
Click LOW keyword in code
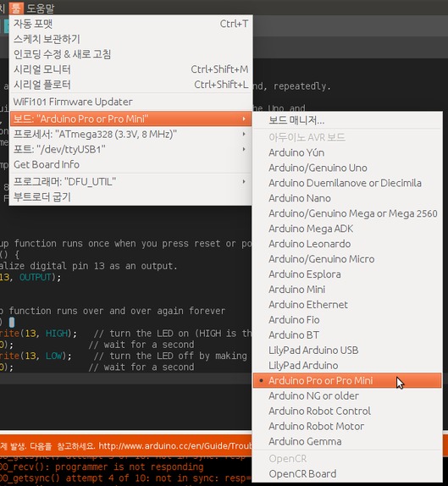(53, 356)
